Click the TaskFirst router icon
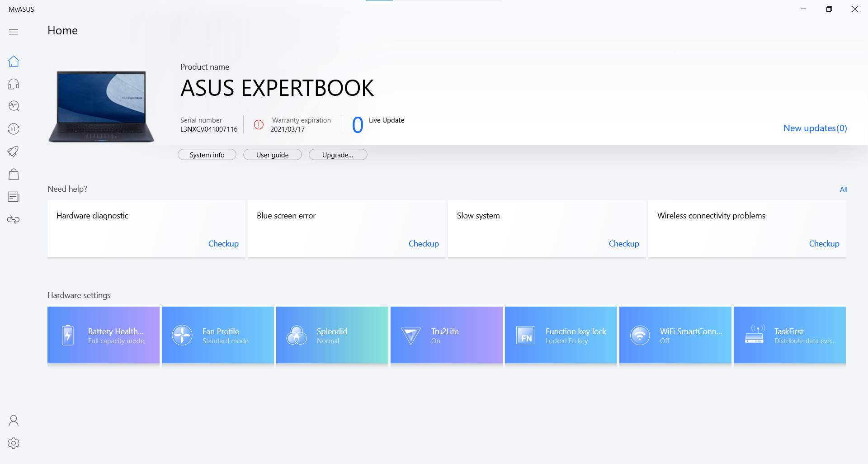Screen dimensions: 868x464 [x=755, y=334]
